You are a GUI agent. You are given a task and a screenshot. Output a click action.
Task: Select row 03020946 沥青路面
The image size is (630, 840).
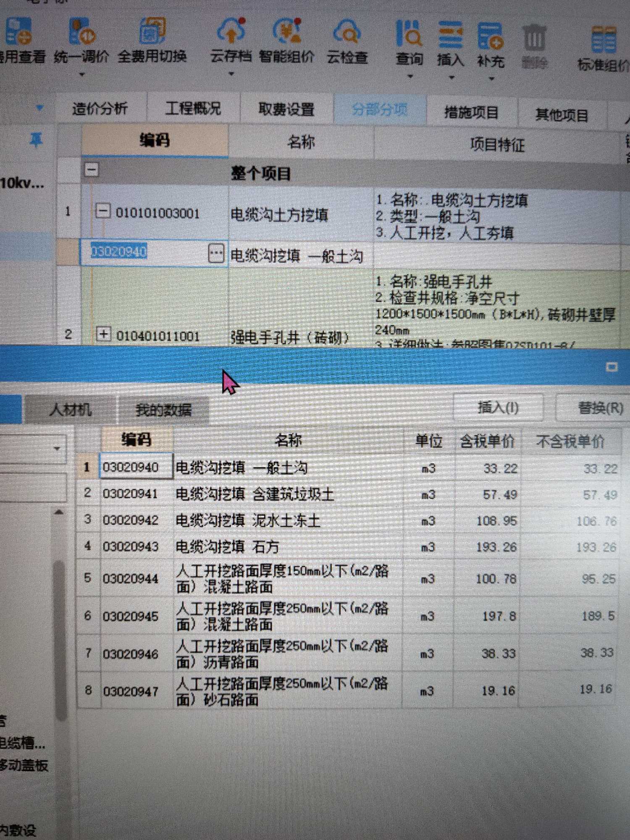(x=347, y=654)
